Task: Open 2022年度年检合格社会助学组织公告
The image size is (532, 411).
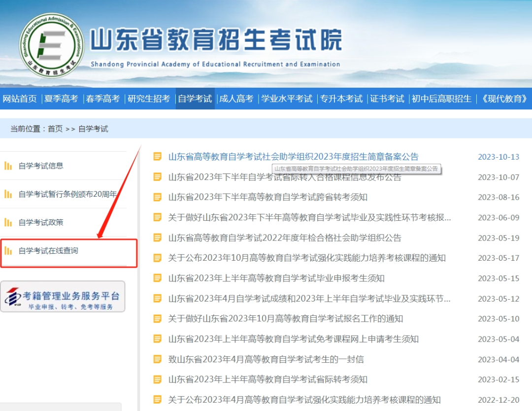Action: click(x=285, y=238)
